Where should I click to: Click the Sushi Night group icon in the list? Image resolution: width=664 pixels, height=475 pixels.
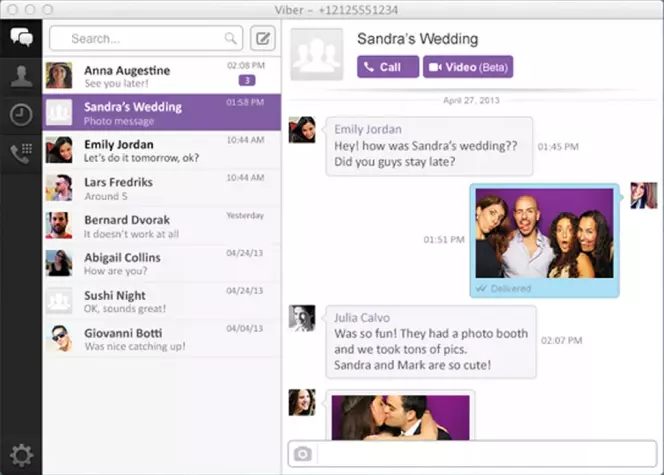[x=59, y=301]
